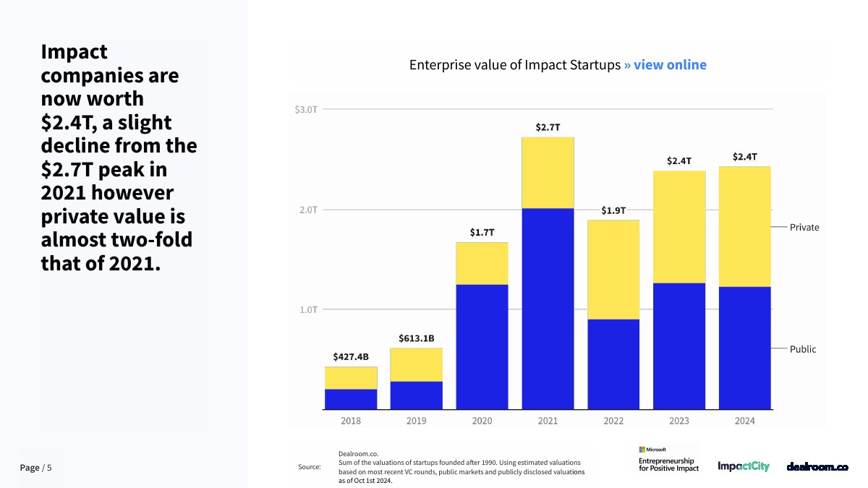868x488 pixels.
Task: Click the Entrepreneurship for Positive Impact text
Action: tap(669, 464)
